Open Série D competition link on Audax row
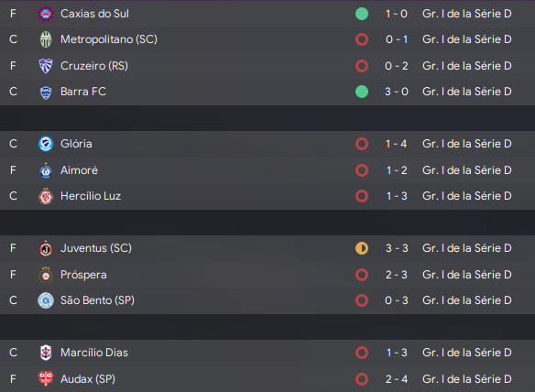 click(x=467, y=378)
